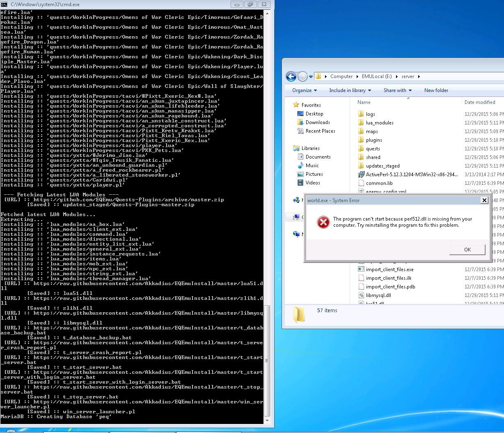Sort by the Date modified column
Screen dimensions: 504x433
(482, 102)
